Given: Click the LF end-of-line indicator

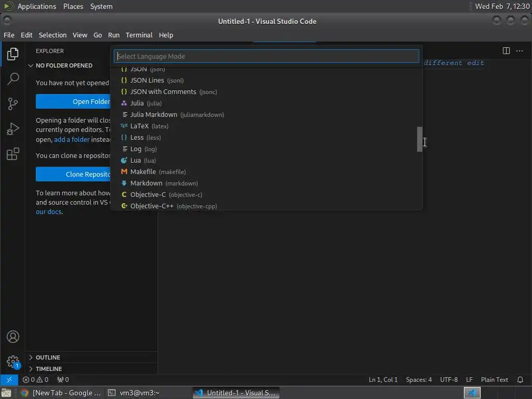Looking at the screenshot, I should click(x=469, y=380).
